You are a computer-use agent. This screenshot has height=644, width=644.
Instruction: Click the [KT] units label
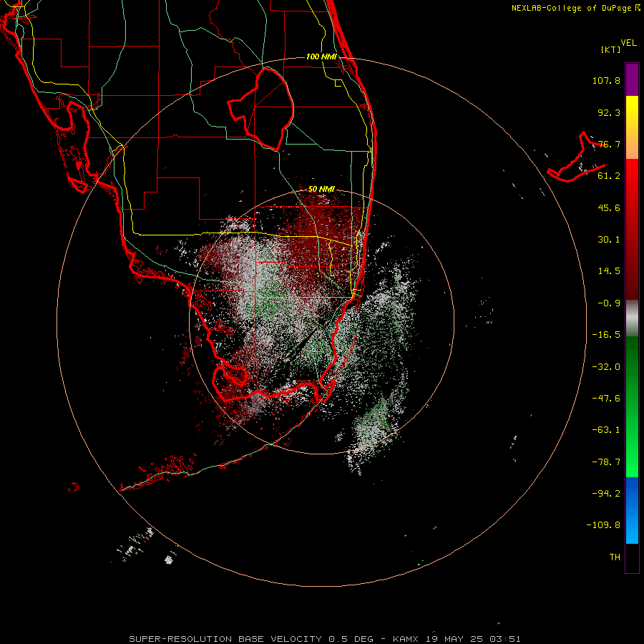(x=611, y=49)
